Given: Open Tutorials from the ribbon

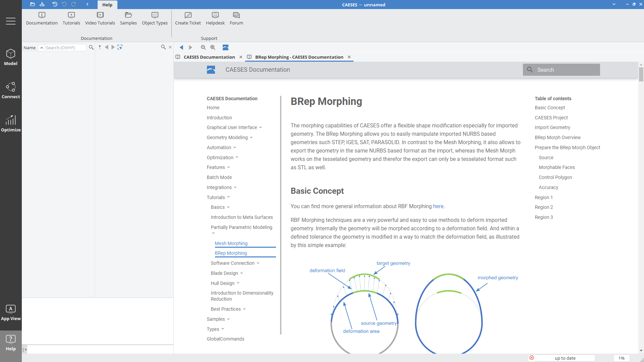Looking at the screenshot, I should point(71,19).
